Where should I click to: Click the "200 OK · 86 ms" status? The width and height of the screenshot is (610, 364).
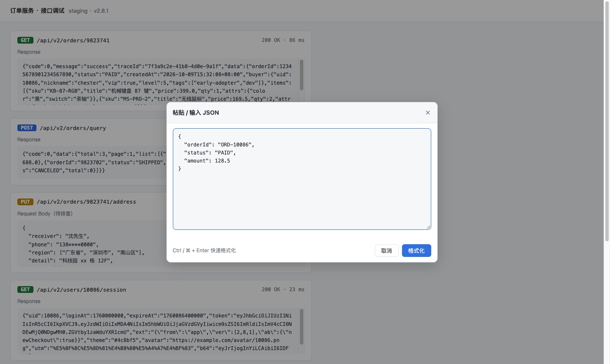(283, 40)
